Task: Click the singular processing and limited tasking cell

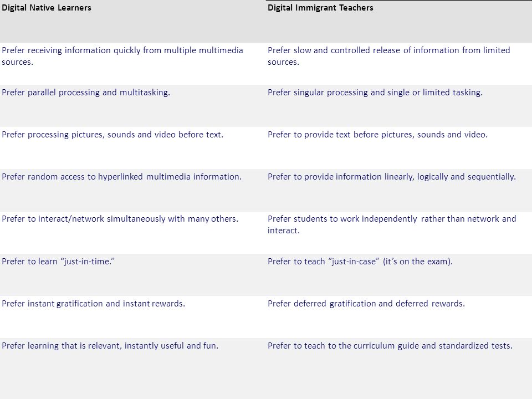Action: pyautogui.click(x=398, y=106)
